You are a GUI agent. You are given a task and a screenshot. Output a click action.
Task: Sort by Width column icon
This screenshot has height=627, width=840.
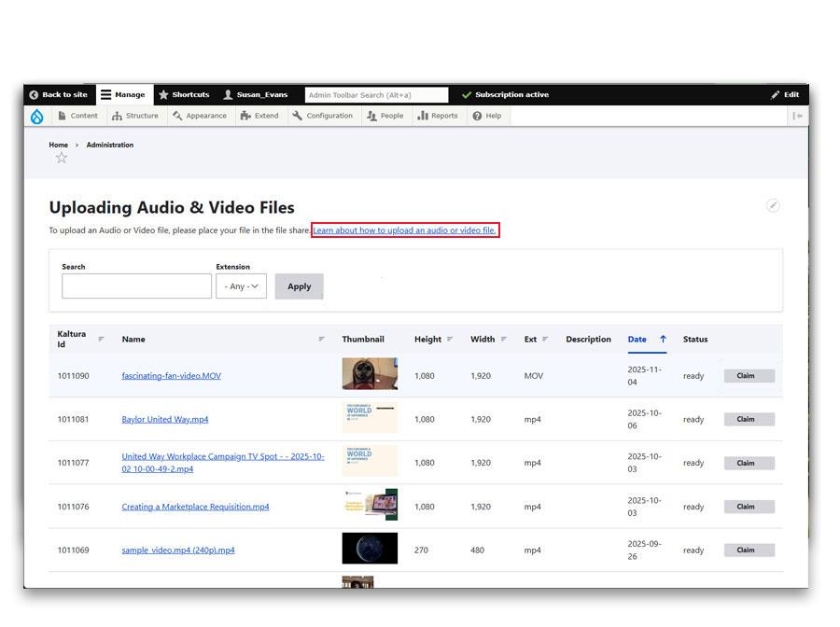coord(504,339)
